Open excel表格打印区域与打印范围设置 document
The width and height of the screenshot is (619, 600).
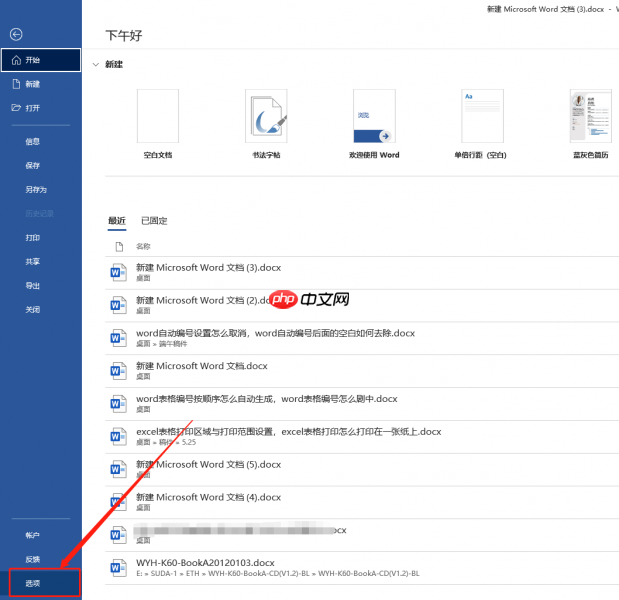[289, 431]
